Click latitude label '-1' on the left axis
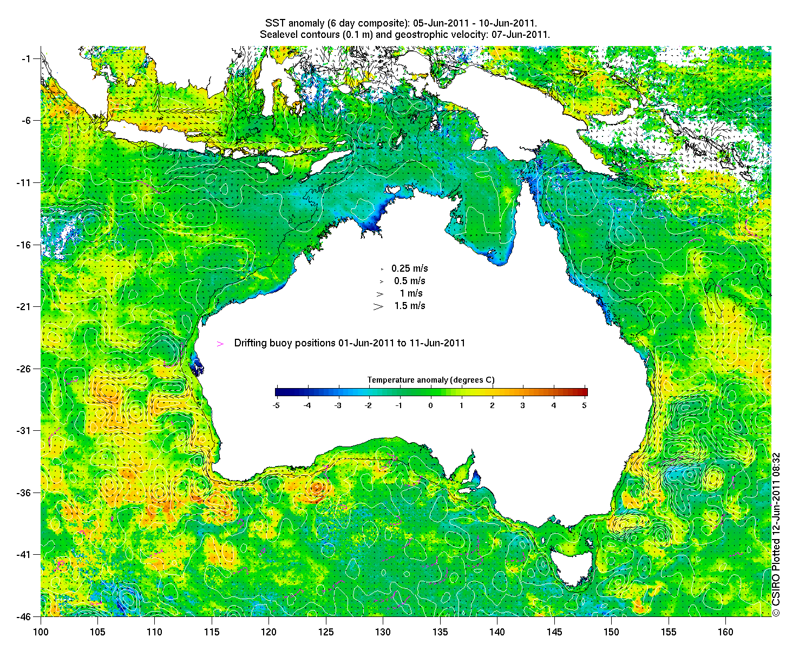 point(26,58)
